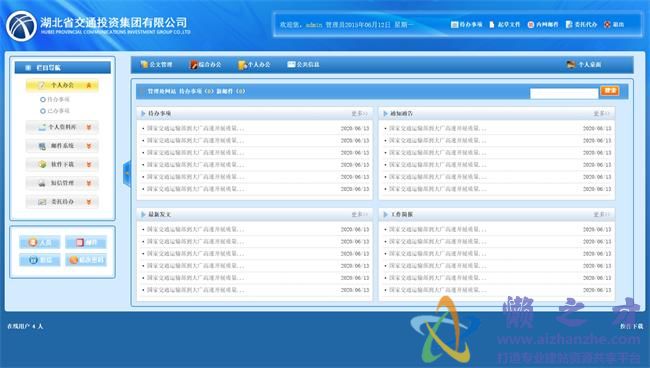Collapse the 个人办公 sidebar section arrow
This screenshot has height=368, width=650.
(x=89, y=85)
